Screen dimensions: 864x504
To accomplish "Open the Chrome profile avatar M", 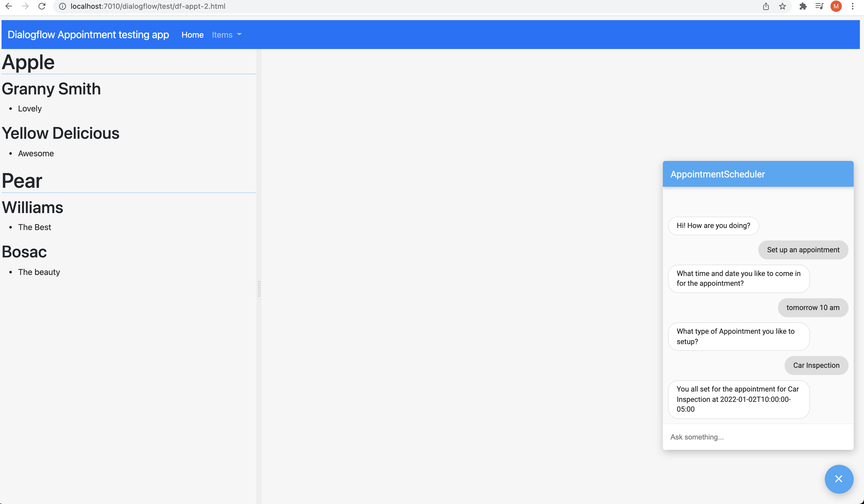I will click(836, 6).
